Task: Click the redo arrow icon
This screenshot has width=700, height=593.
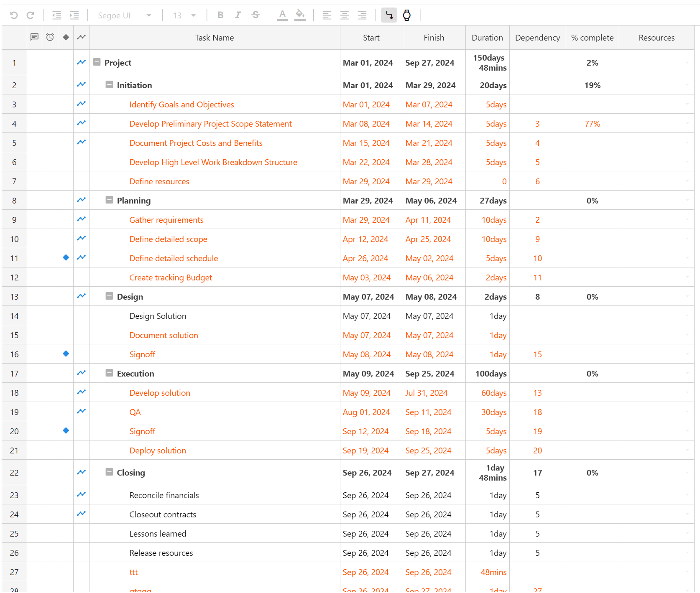Action: [30, 15]
